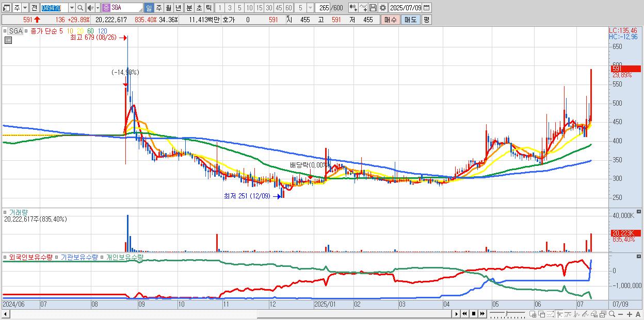The height and width of the screenshot is (320, 644).
Task: Click the rewind double-left arrow button
Action: tap(464, 314)
